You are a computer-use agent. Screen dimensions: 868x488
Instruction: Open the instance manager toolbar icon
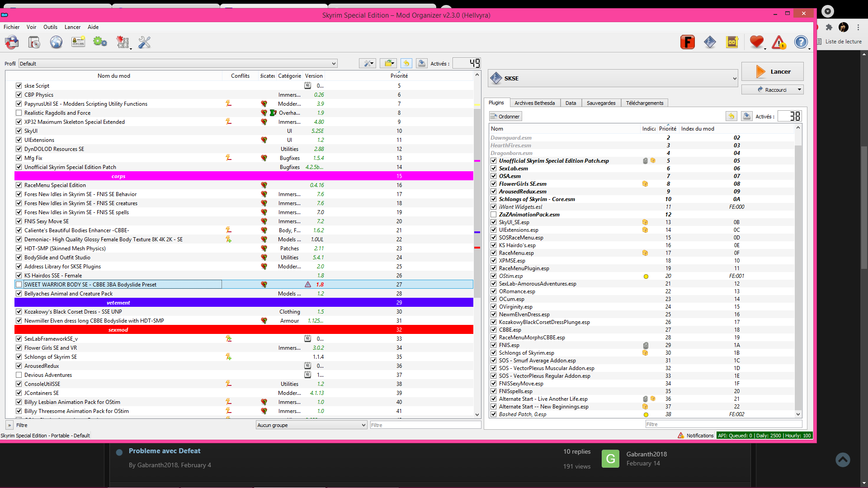click(12, 42)
